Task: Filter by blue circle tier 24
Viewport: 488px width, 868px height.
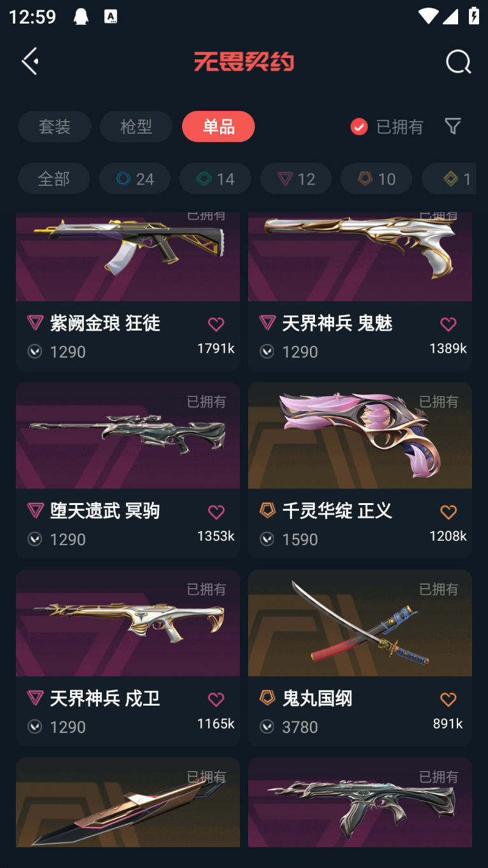Action: tap(134, 178)
